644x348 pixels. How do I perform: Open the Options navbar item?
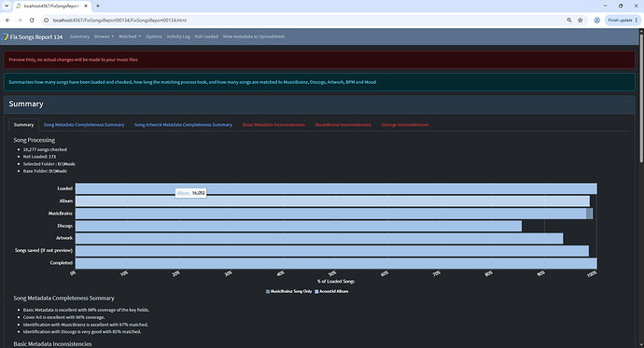154,36
